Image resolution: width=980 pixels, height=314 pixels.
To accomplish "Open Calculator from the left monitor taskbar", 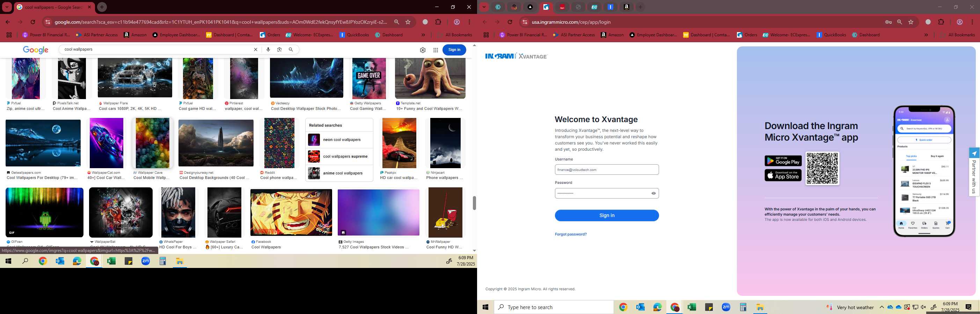I will point(163,261).
